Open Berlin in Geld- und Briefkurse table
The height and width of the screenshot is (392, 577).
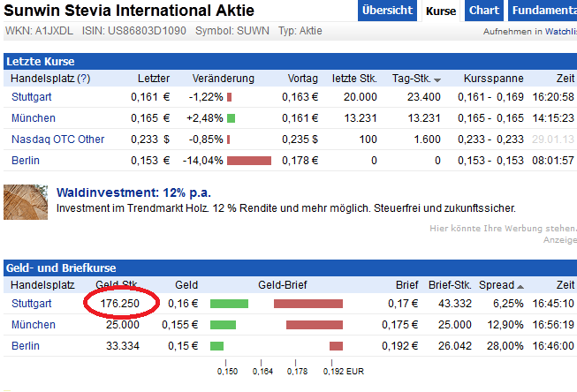(26, 346)
